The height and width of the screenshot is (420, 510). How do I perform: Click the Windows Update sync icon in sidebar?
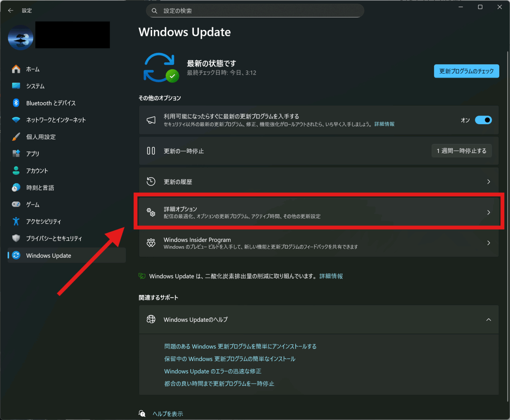click(x=16, y=255)
